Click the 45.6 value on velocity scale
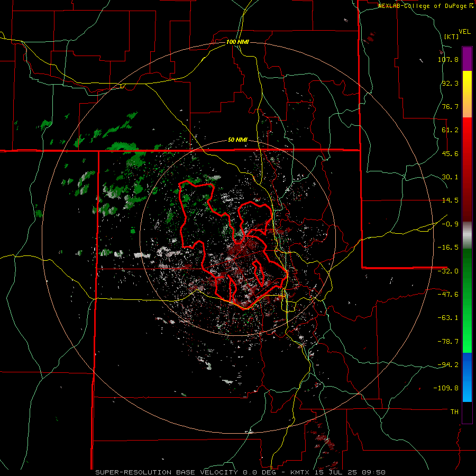476x476 pixels. coord(450,153)
